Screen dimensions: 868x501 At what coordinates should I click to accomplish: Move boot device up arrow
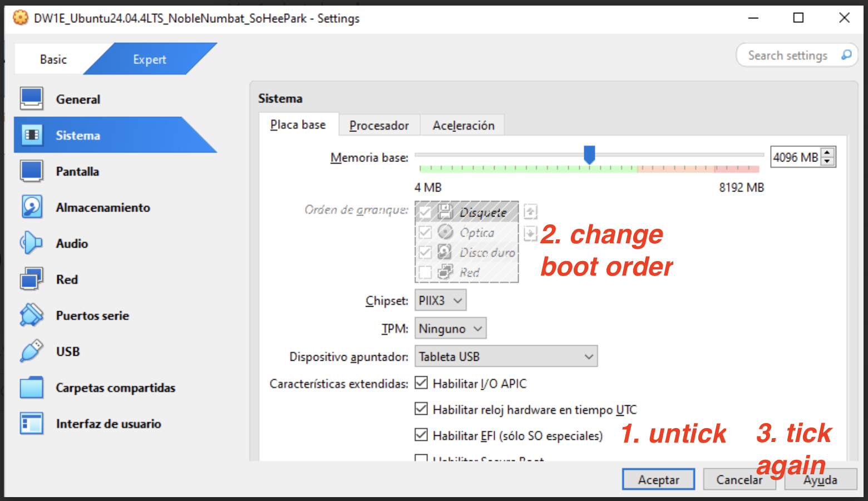click(x=530, y=212)
